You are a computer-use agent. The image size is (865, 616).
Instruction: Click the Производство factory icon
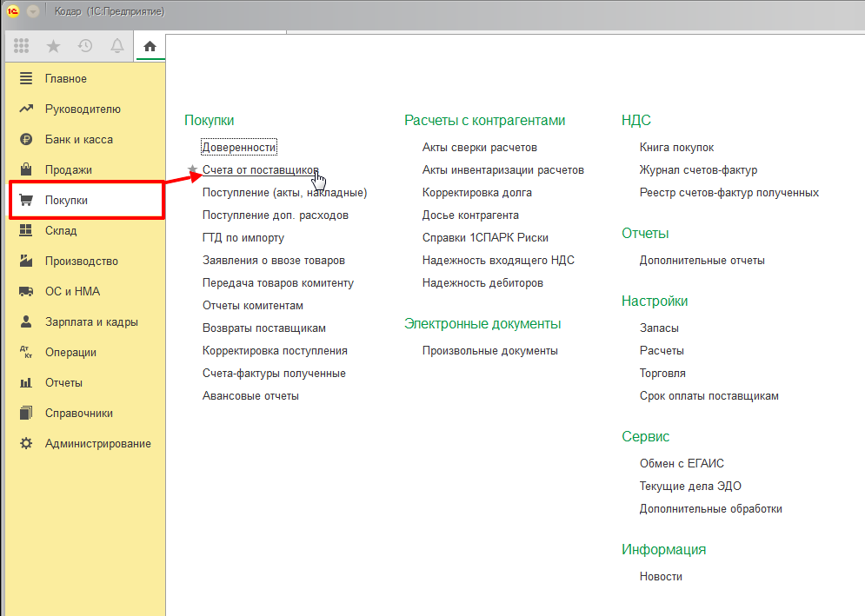tap(26, 261)
